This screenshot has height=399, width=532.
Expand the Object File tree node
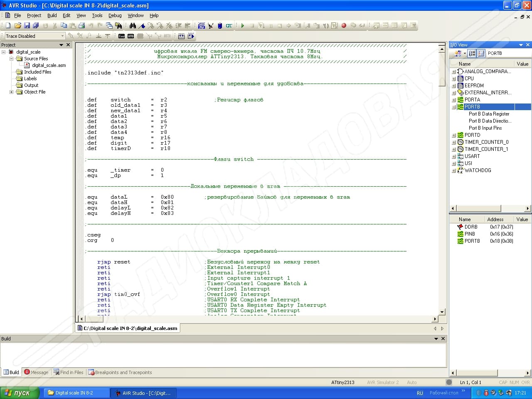12,92
